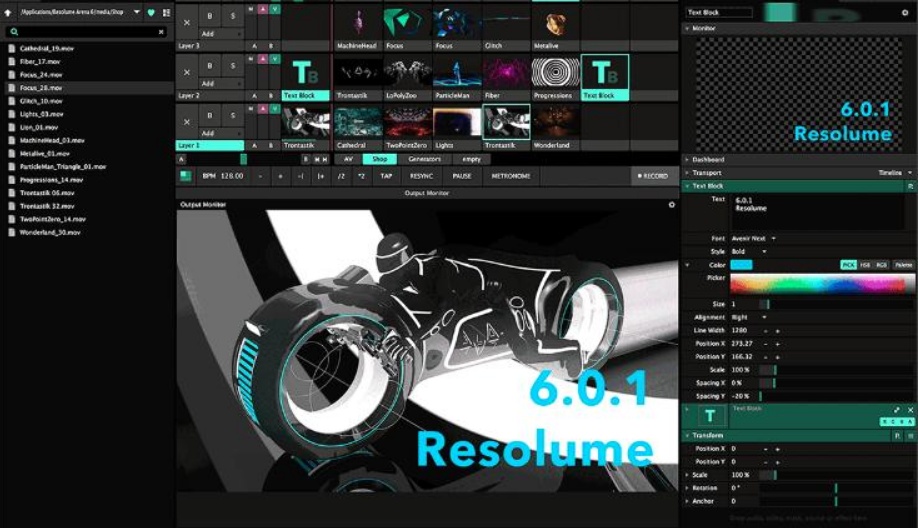Select the HSB color mode tab
The image size is (918, 528).
866,265
